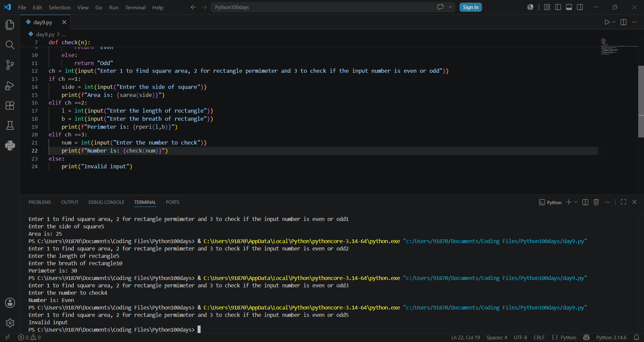Open the Explorer view in activity bar
The image size is (644, 342).
pyautogui.click(x=10, y=24)
